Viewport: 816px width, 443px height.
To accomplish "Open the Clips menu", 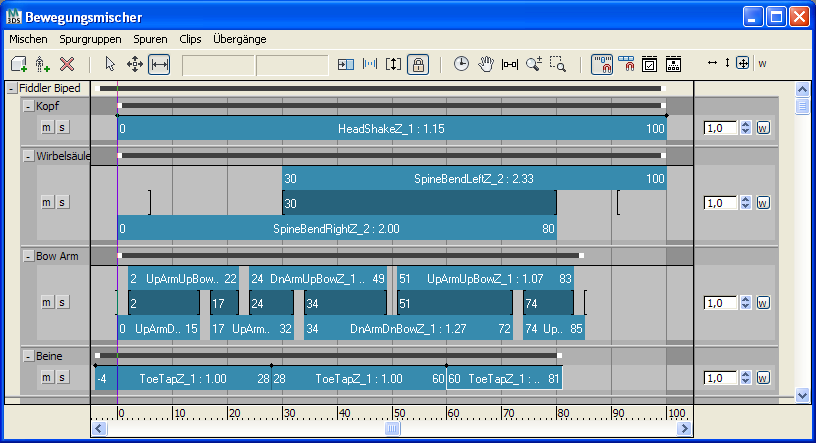I will [190, 39].
